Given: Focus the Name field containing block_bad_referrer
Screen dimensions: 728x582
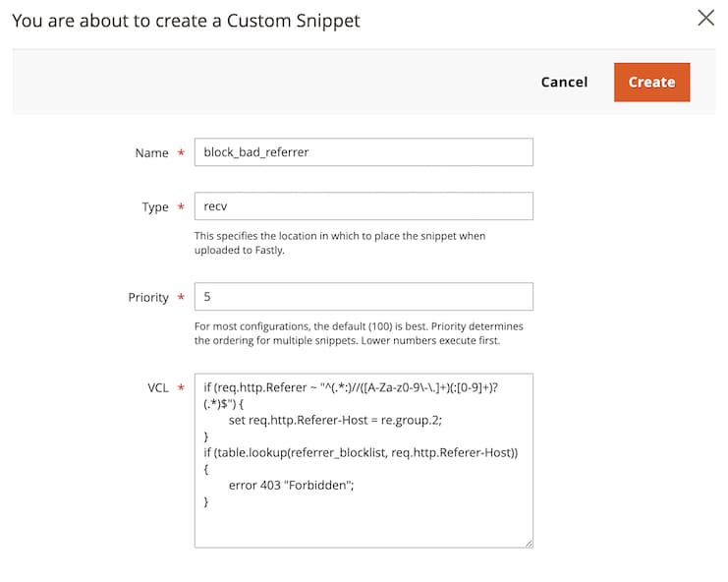Looking at the screenshot, I should coord(364,152).
